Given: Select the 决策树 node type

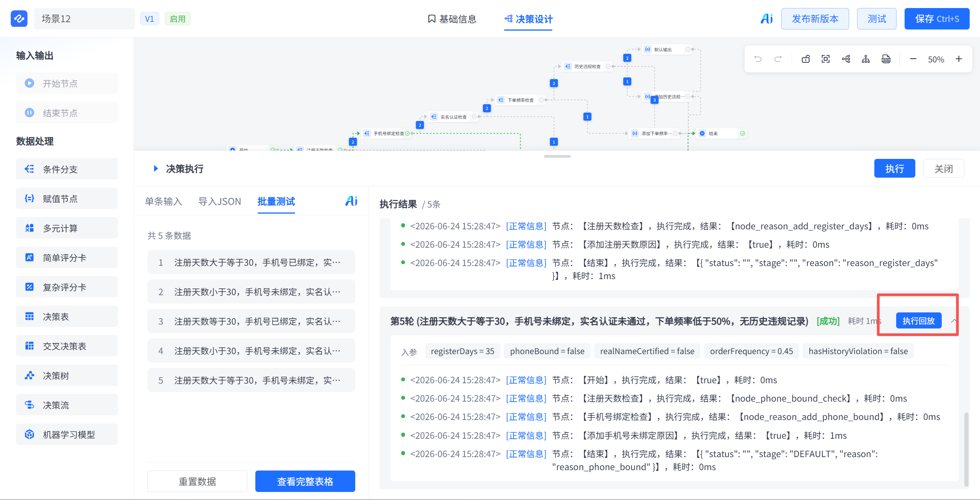Looking at the screenshot, I should [67, 375].
